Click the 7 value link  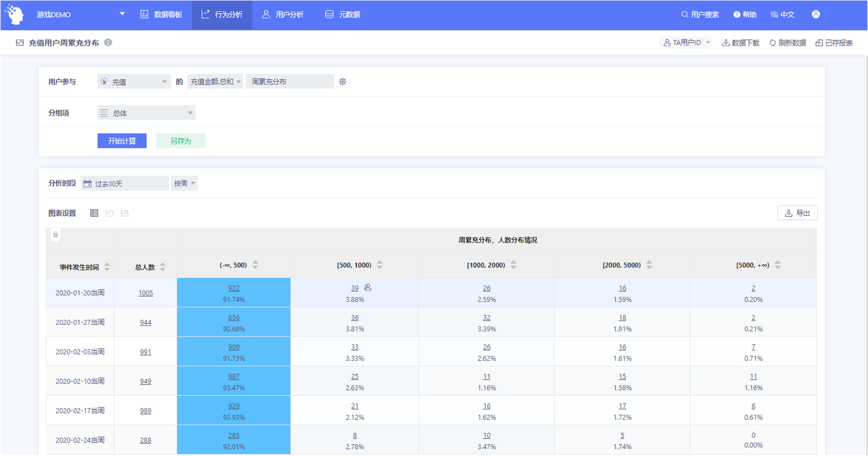pos(753,347)
